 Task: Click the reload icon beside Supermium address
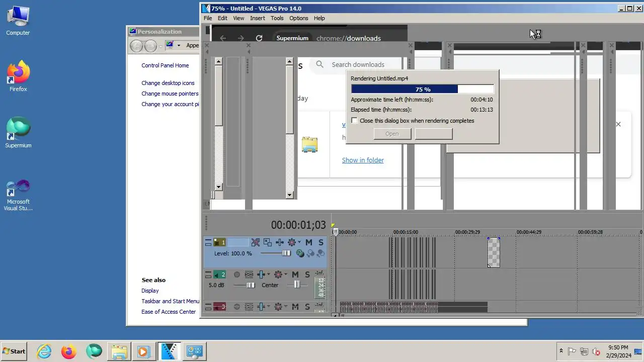(x=259, y=38)
